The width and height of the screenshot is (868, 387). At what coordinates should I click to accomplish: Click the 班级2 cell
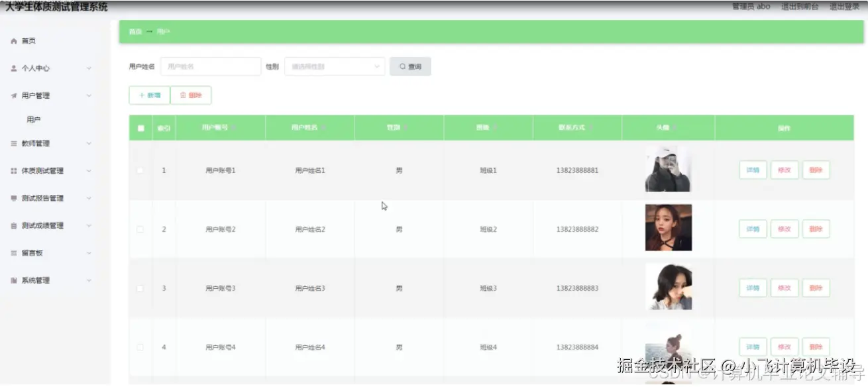[x=488, y=229]
